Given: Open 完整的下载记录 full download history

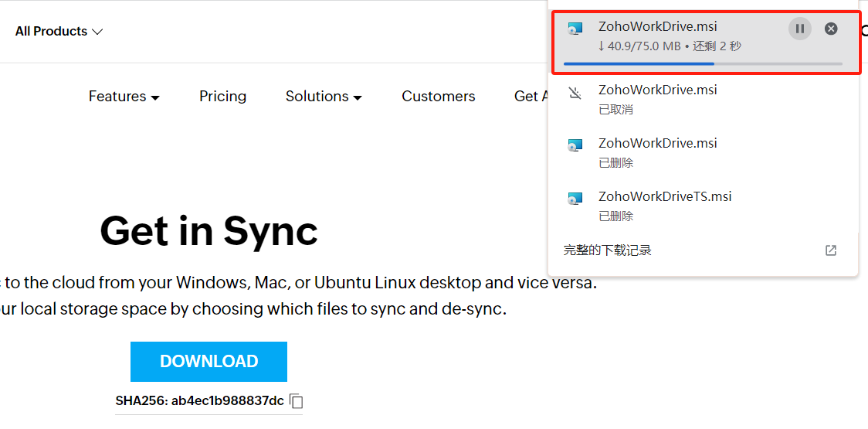Looking at the screenshot, I should 607,250.
